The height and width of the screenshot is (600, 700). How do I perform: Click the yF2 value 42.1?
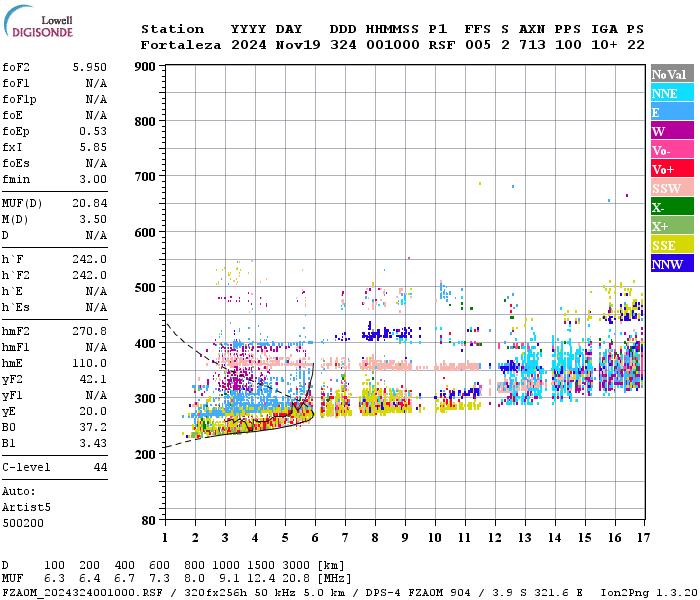(93, 379)
